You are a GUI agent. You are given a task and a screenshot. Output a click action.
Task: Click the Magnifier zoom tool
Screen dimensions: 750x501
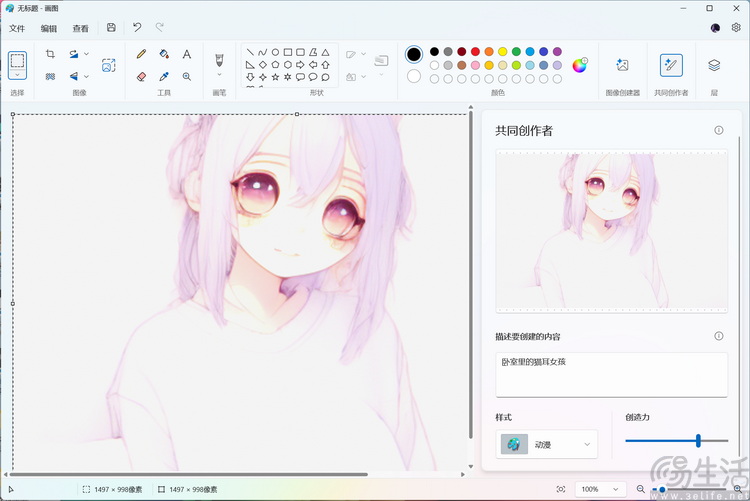[187, 76]
